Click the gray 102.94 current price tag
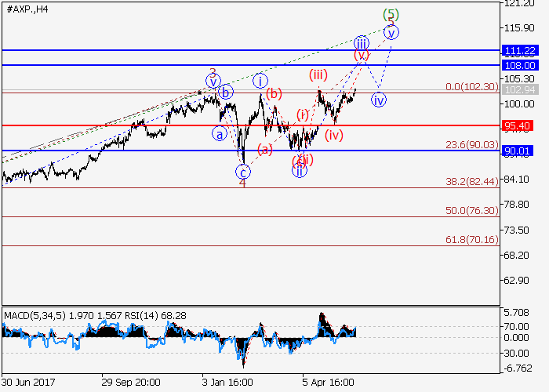Image resolution: width=549 pixels, height=392 pixels. click(x=521, y=92)
